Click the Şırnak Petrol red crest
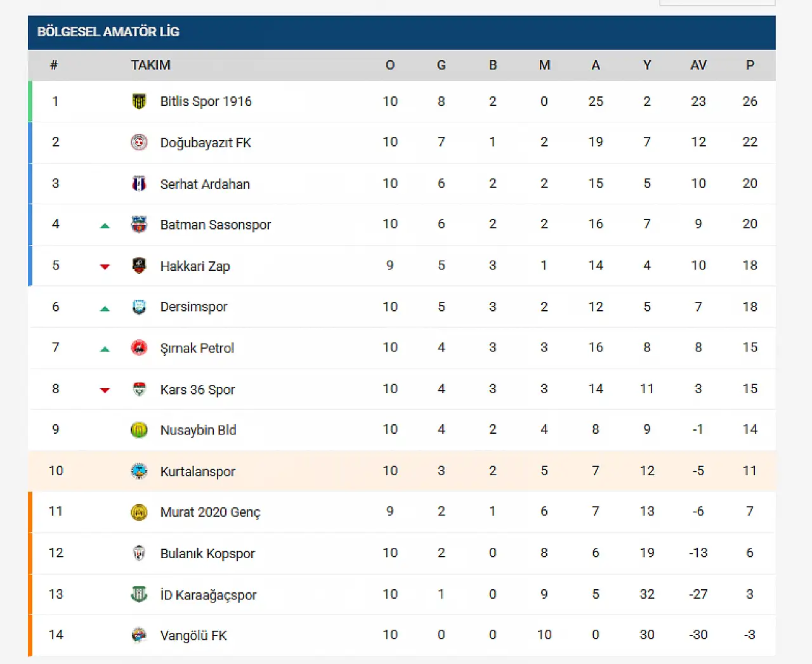This screenshot has height=664, width=812. click(x=139, y=348)
